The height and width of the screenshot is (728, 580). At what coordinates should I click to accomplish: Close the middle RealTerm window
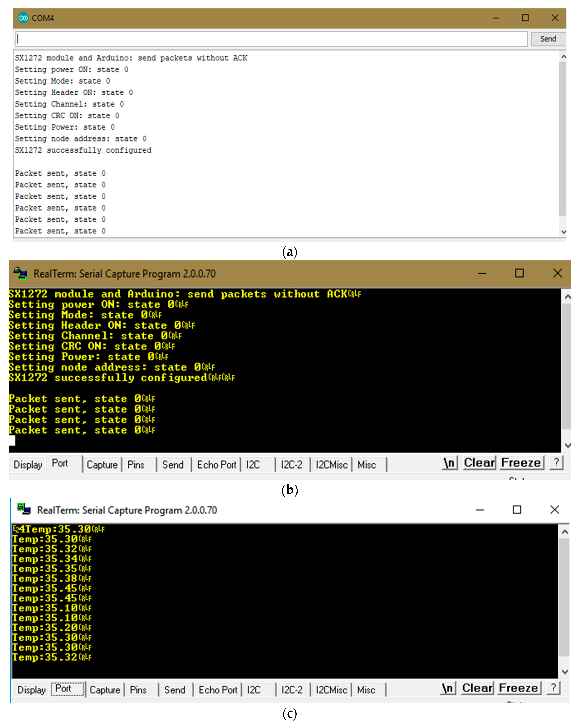click(x=557, y=273)
